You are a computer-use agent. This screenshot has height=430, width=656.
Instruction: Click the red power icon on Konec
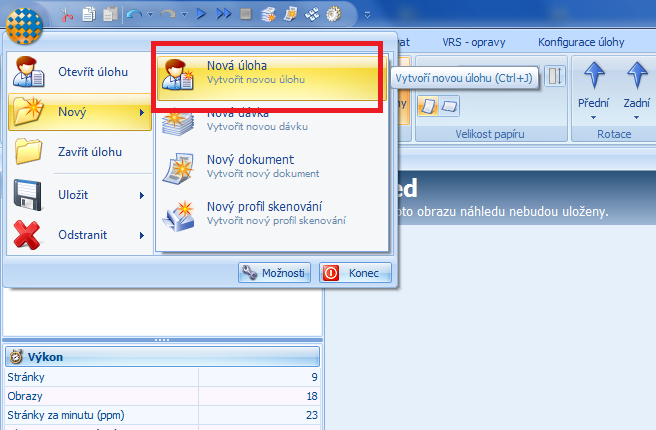point(331,273)
